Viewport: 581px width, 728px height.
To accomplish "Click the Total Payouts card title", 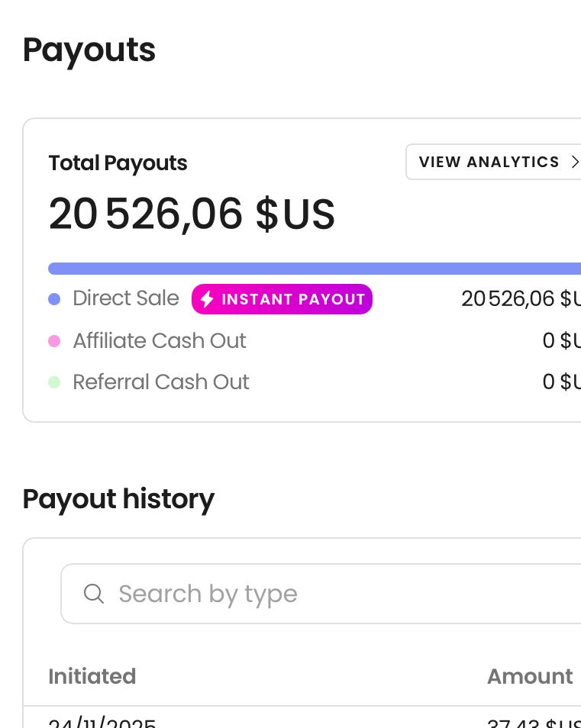I will pos(118,163).
